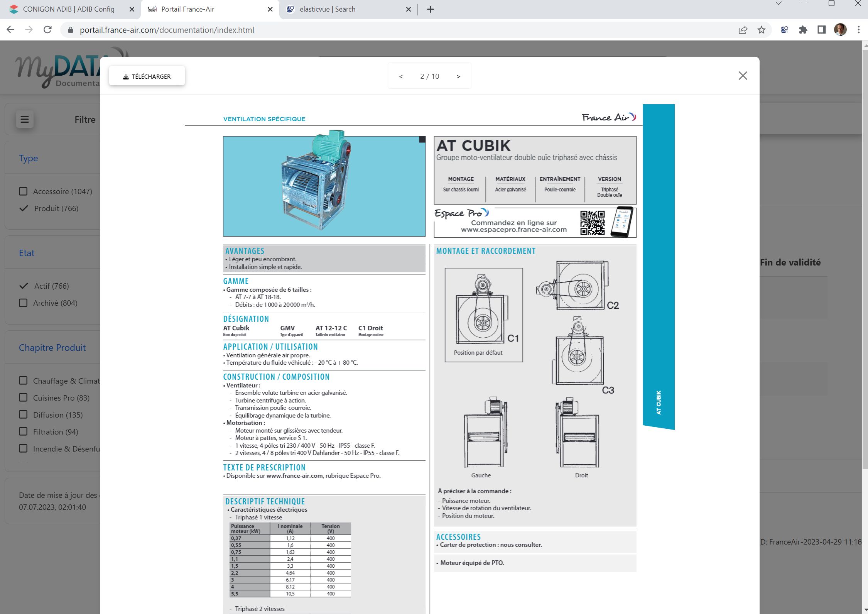Uncheck the Produit (766) filter
Screen dimensions: 868x614
(24, 208)
